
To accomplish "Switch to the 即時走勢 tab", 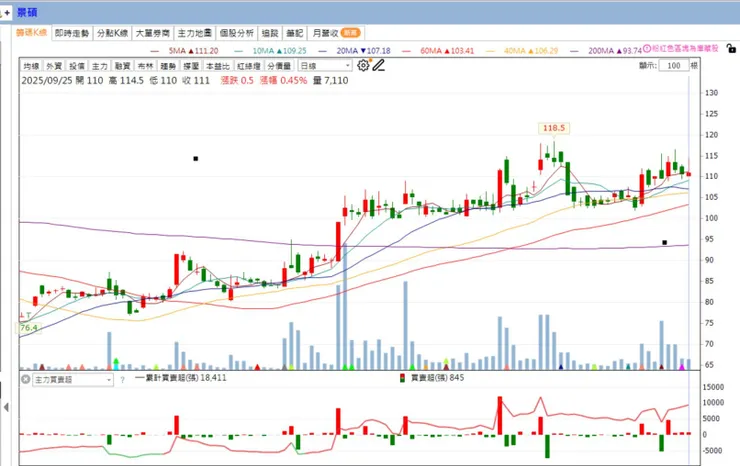I will pyautogui.click(x=72, y=33).
